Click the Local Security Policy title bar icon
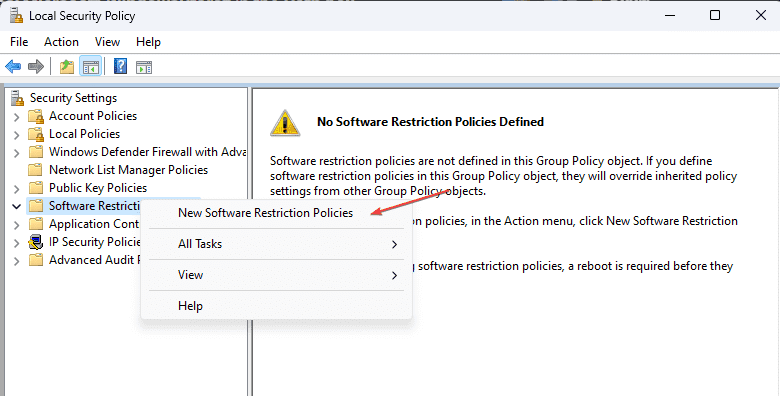Image resolution: width=780 pixels, height=396 pixels. click(16, 16)
